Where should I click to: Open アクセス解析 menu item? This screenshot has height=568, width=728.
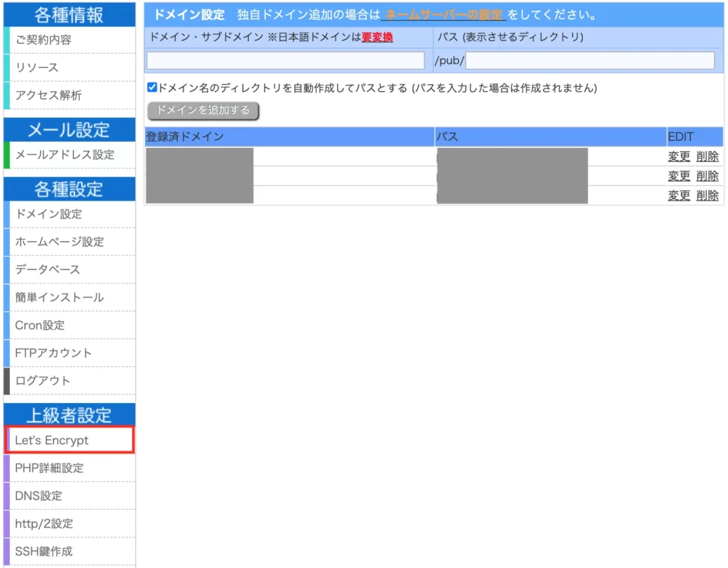coord(48,95)
